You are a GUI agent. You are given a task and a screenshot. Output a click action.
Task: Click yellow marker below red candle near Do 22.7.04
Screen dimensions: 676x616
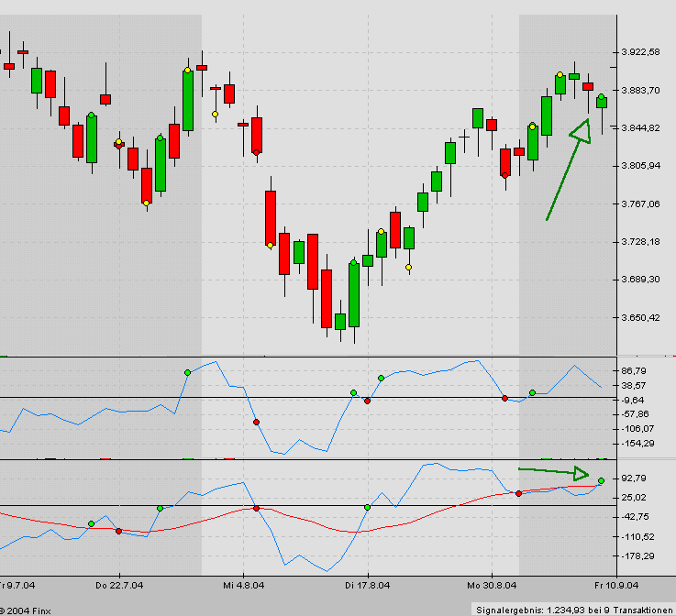tap(147, 203)
